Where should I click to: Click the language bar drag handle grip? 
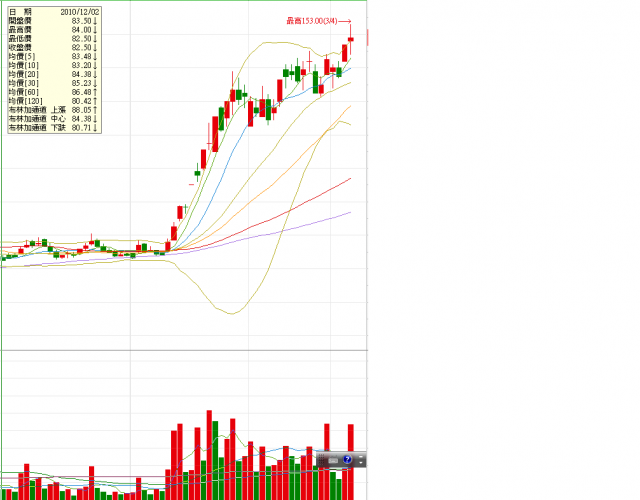coord(321,460)
